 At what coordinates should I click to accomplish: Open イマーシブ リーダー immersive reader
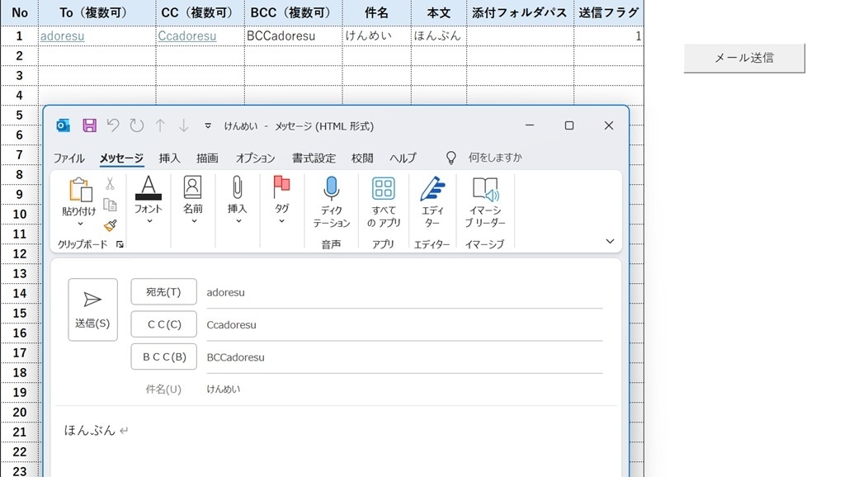[x=485, y=202]
